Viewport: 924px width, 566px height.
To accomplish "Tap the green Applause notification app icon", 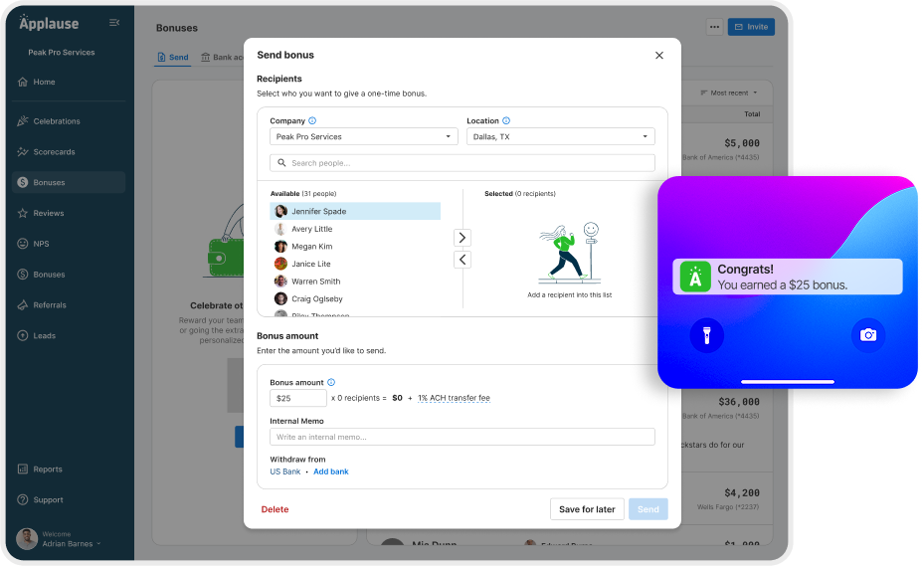I will (x=695, y=277).
